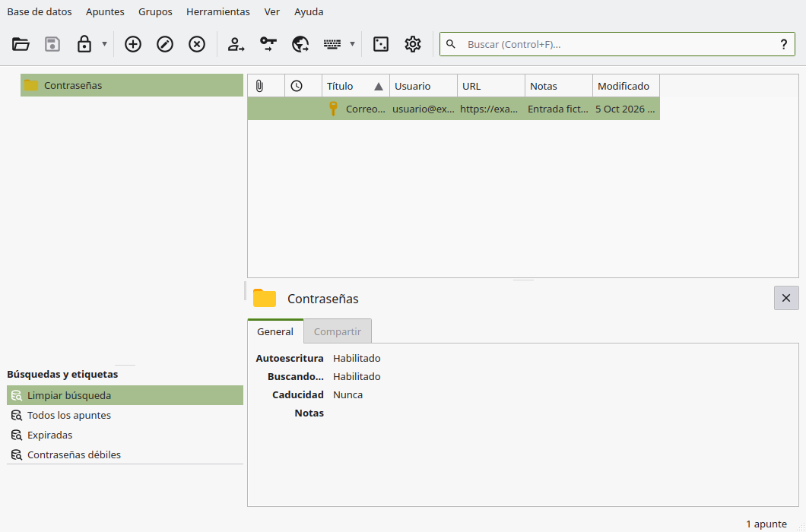The height and width of the screenshot is (532, 806).
Task: Add a new entry with the plus icon
Action: tap(133, 44)
